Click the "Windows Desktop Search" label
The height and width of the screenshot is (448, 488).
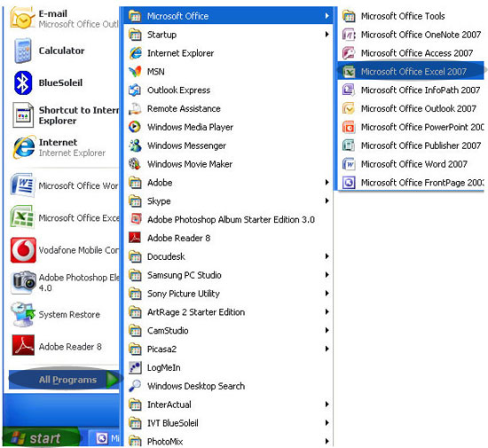[196, 386]
